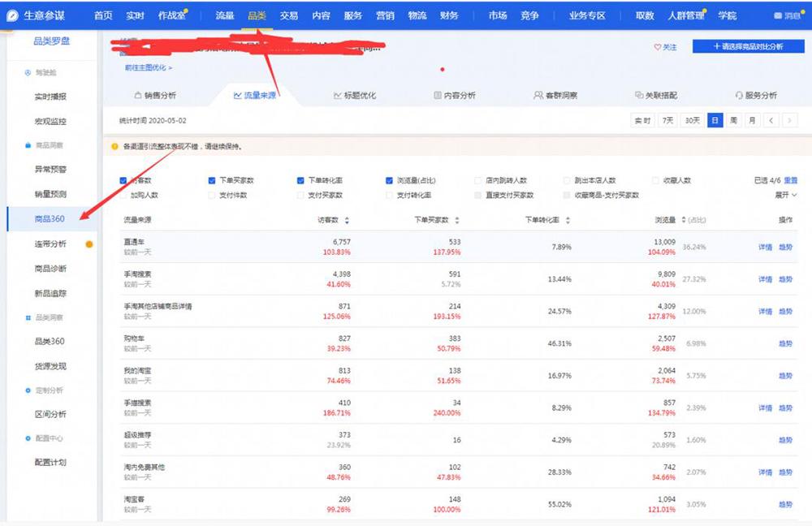Open 请选择竞品对比分析 selector

(748, 47)
